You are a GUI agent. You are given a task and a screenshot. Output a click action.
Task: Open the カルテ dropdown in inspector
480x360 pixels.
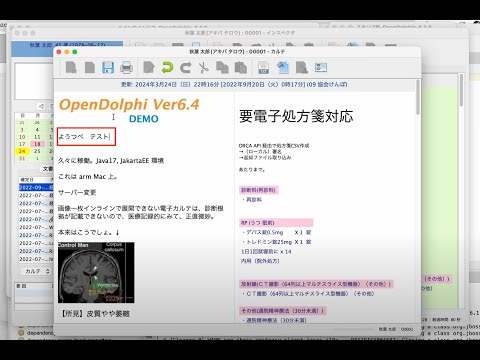(x=36, y=271)
